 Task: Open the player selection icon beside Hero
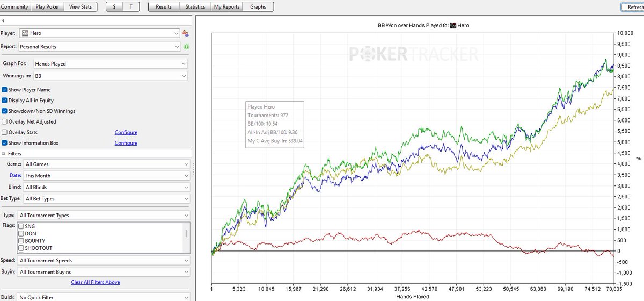pos(186,33)
